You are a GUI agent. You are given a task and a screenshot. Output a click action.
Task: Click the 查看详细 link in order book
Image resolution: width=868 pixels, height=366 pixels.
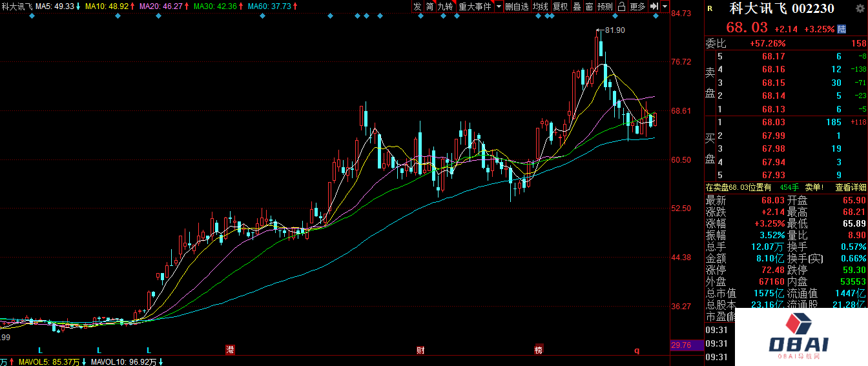[851, 187]
